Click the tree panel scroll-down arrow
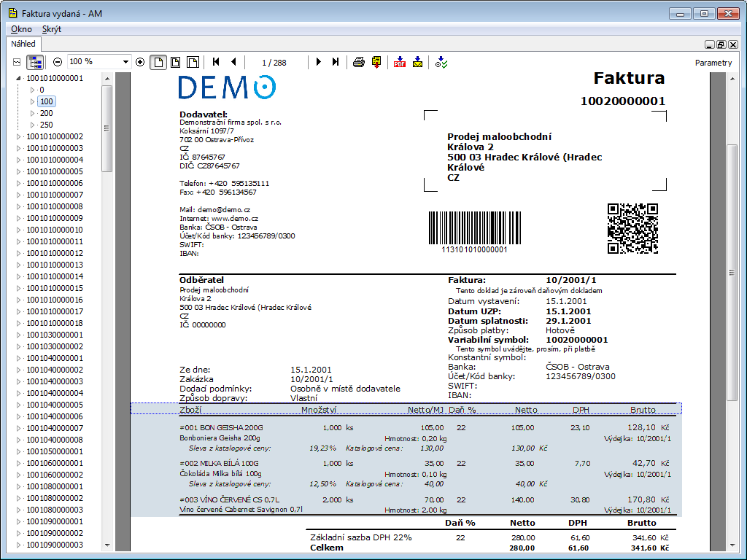 coord(107,545)
